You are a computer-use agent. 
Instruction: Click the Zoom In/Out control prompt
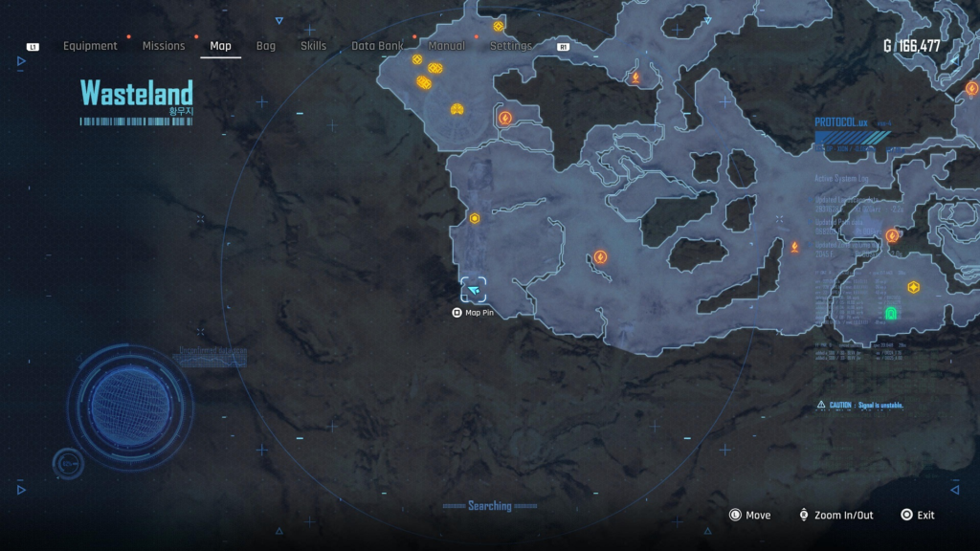pos(835,515)
